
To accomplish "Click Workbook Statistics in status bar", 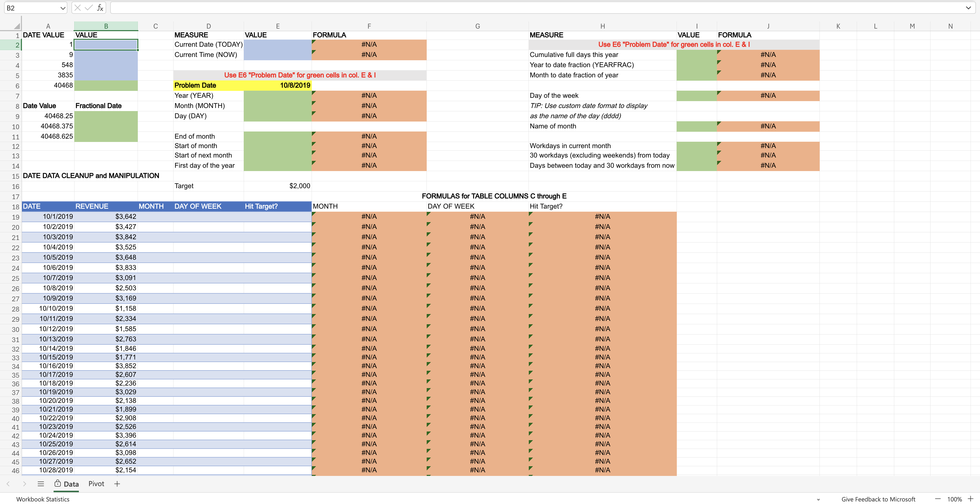I will click(43, 499).
